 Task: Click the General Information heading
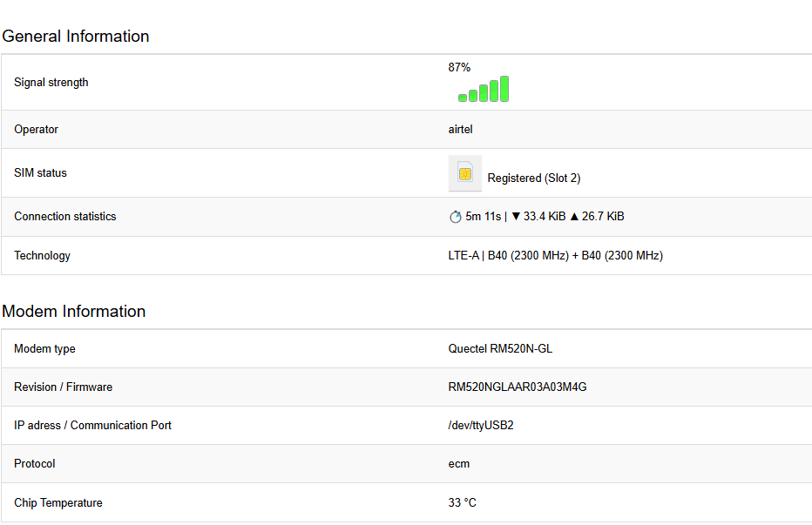pyautogui.click(x=76, y=37)
